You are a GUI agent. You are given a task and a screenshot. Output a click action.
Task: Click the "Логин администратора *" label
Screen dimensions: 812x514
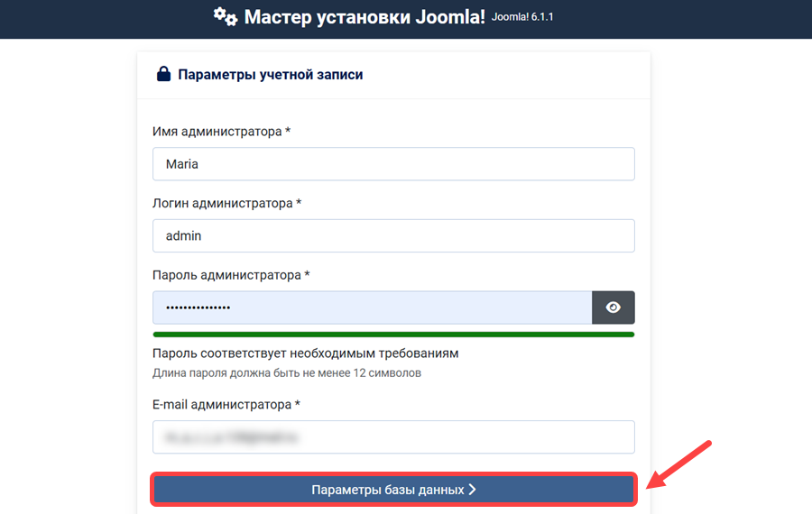click(x=226, y=204)
